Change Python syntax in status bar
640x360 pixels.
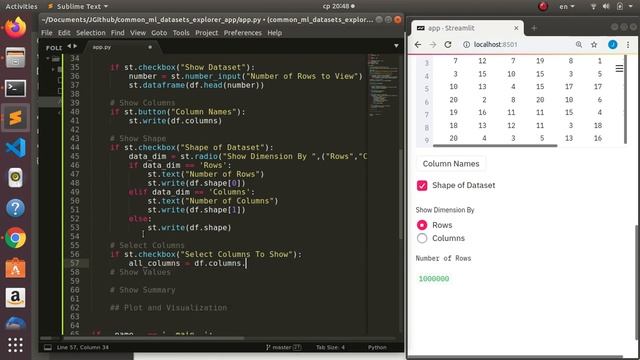click(x=377, y=347)
